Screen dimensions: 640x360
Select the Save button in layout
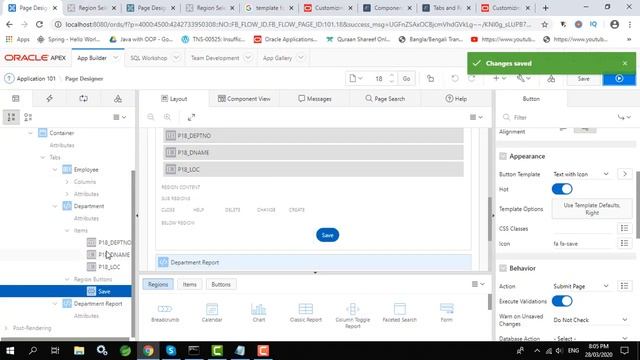(327, 235)
